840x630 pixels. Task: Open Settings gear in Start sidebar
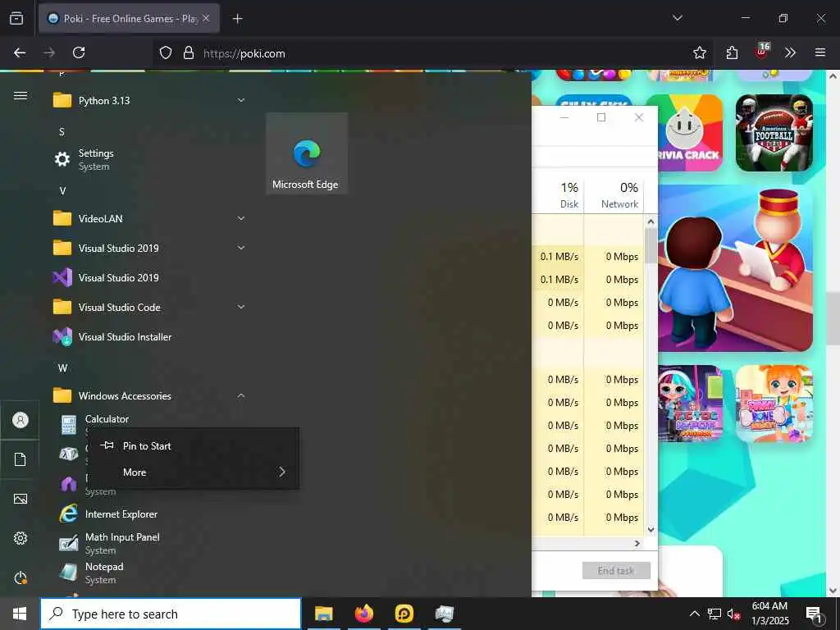pyautogui.click(x=21, y=538)
